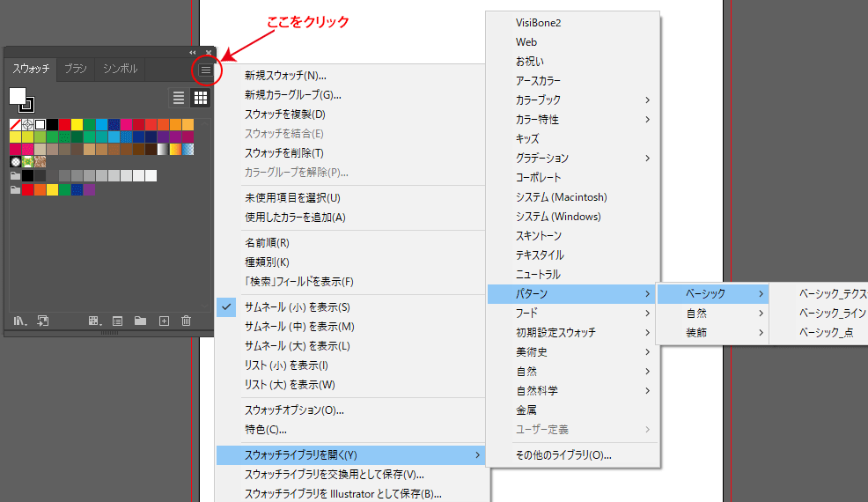This screenshot has width=868, height=502.
Task: Click the new color group folder icon
Action: (x=140, y=321)
